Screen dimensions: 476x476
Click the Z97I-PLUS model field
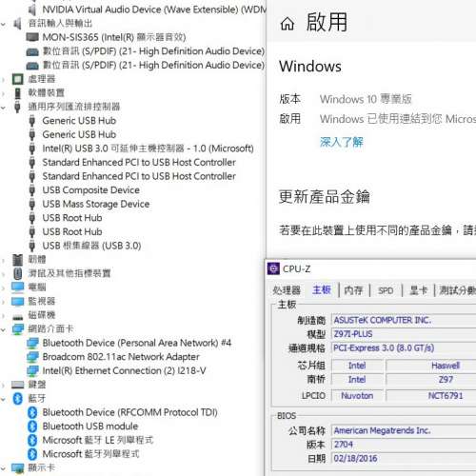(x=404, y=334)
